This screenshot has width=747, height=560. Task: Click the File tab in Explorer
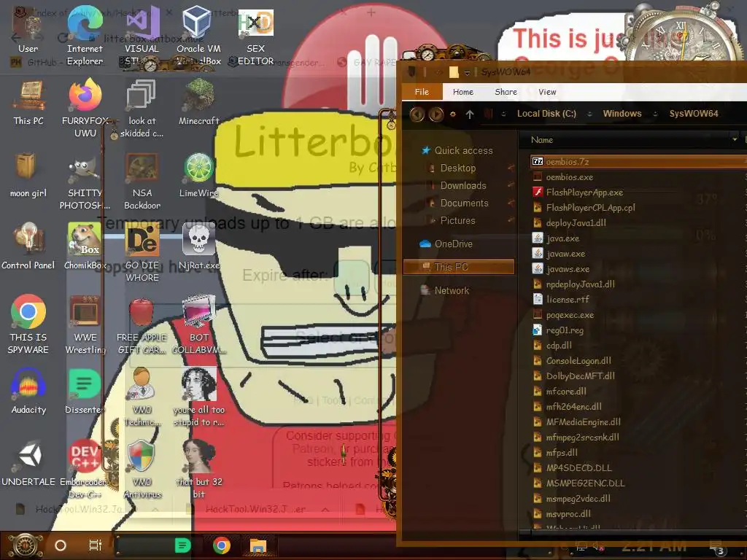click(x=422, y=92)
